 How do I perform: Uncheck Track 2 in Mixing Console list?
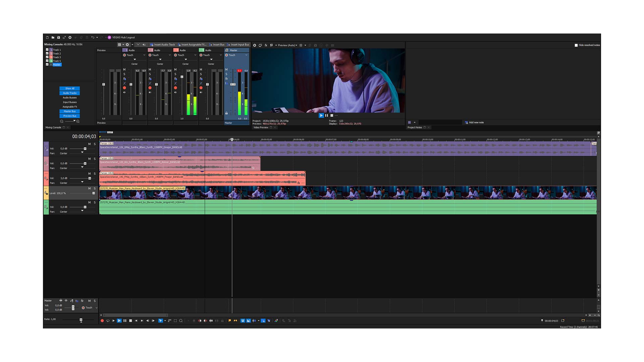coord(47,53)
